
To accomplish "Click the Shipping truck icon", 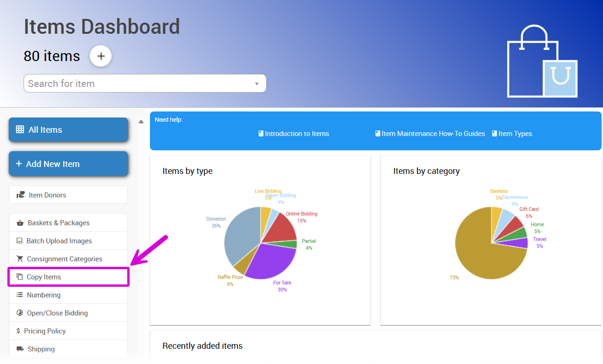I will (20, 349).
